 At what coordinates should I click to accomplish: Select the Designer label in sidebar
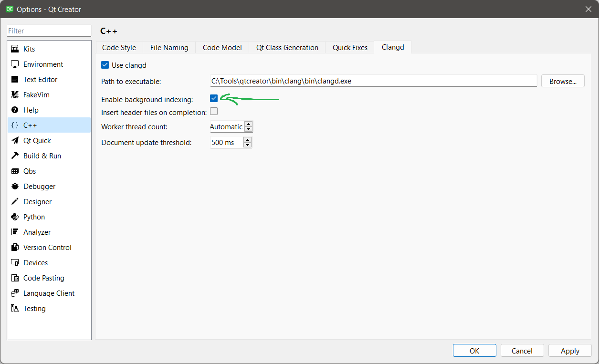point(37,202)
